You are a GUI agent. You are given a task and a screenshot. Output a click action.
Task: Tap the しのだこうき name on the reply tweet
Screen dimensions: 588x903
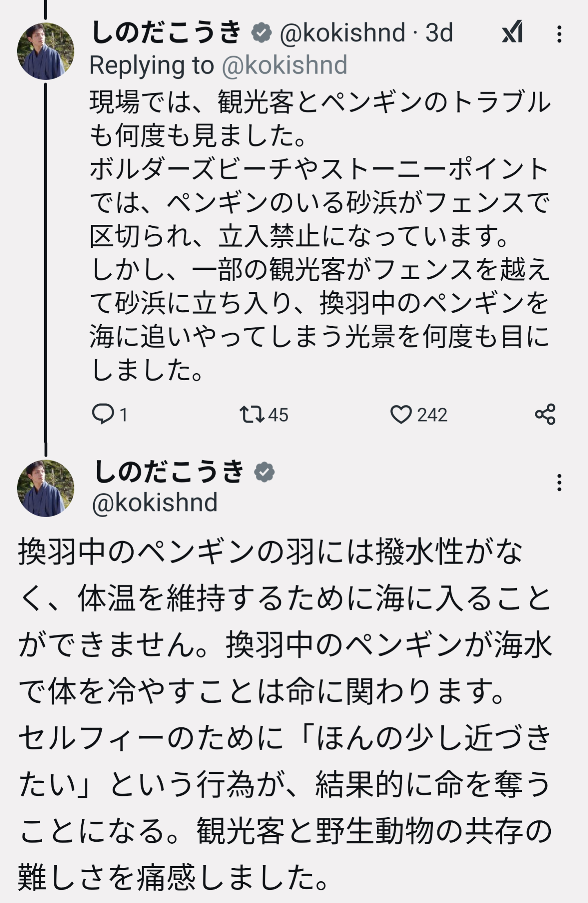click(167, 33)
